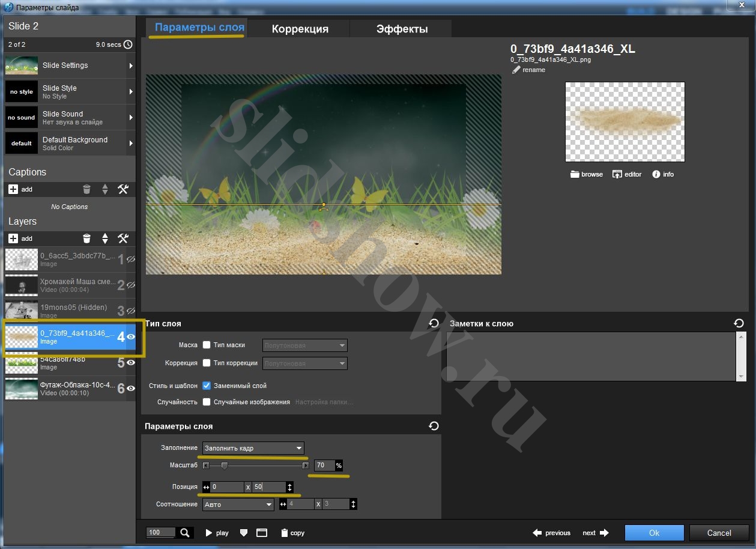
Task: Click Масштаб percentage field 70
Action: [324, 466]
